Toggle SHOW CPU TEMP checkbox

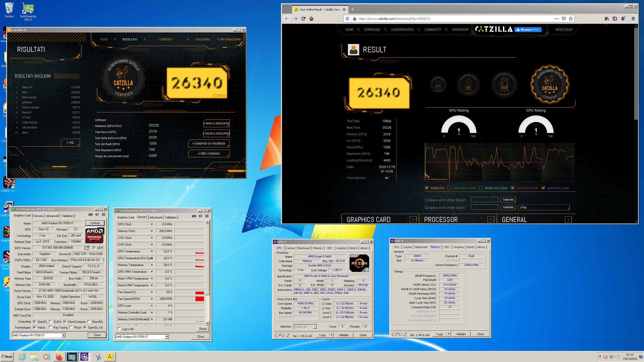pos(543,188)
